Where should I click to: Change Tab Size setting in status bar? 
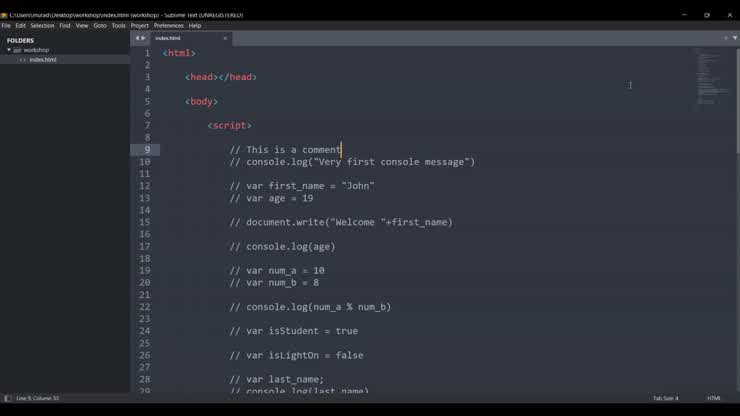point(665,398)
